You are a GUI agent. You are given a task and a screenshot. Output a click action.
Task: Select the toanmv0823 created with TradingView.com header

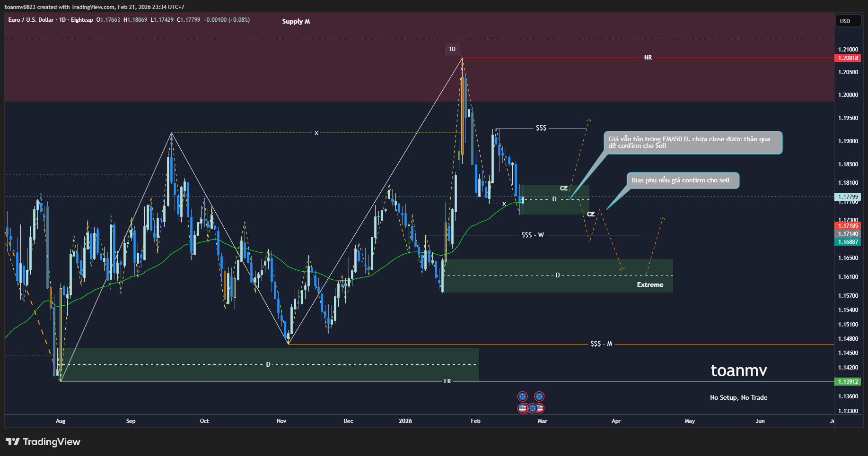point(95,7)
